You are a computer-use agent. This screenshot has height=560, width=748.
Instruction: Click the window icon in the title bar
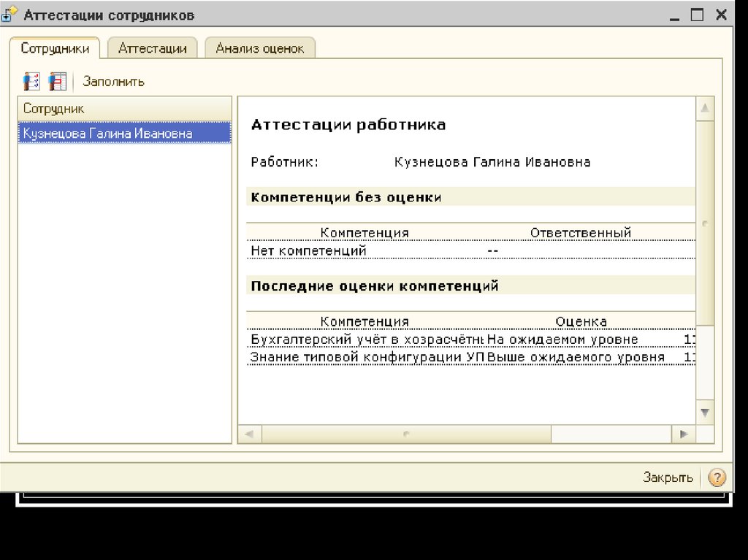(10, 15)
